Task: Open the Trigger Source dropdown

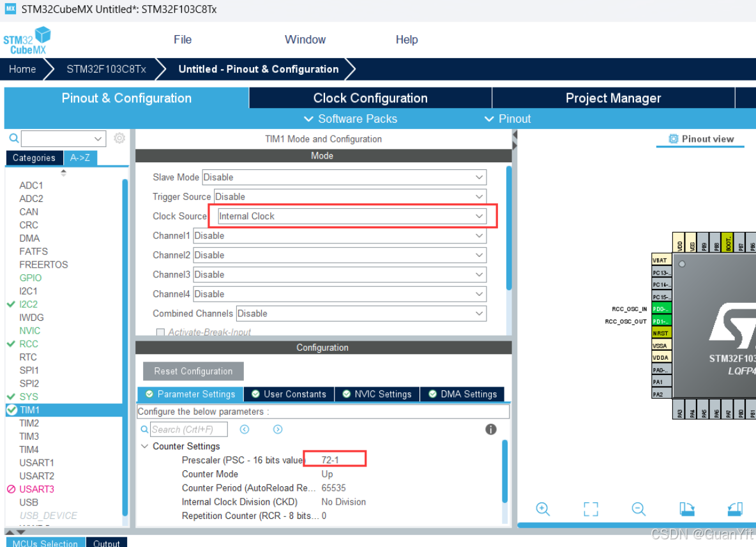Action: 350,197
